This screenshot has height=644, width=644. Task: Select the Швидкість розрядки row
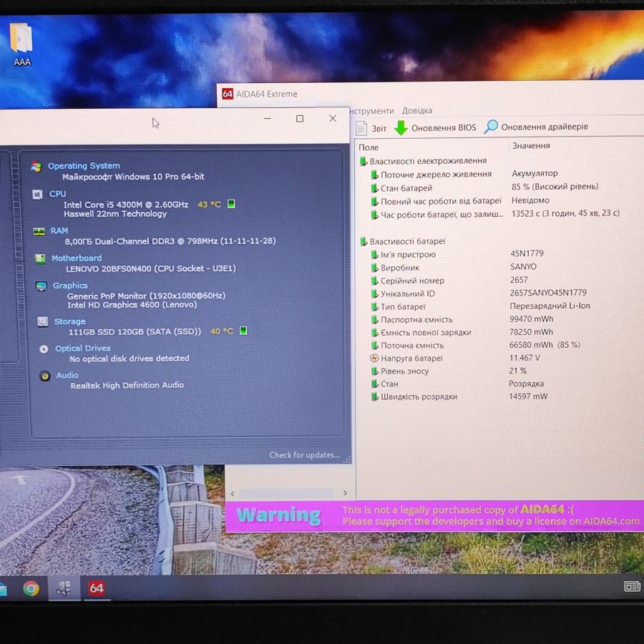click(x=459, y=396)
